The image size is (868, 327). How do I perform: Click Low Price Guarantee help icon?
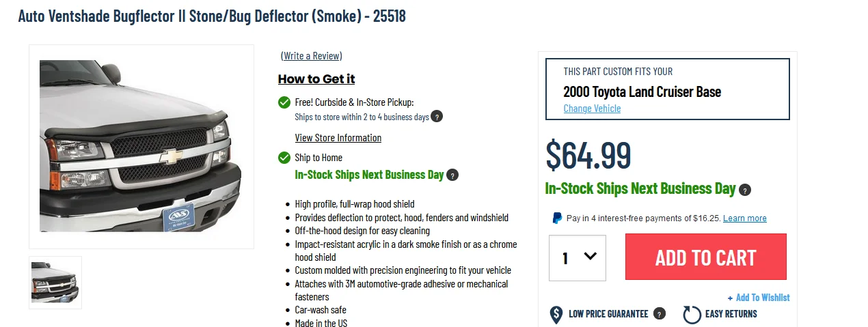tap(659, 314)
